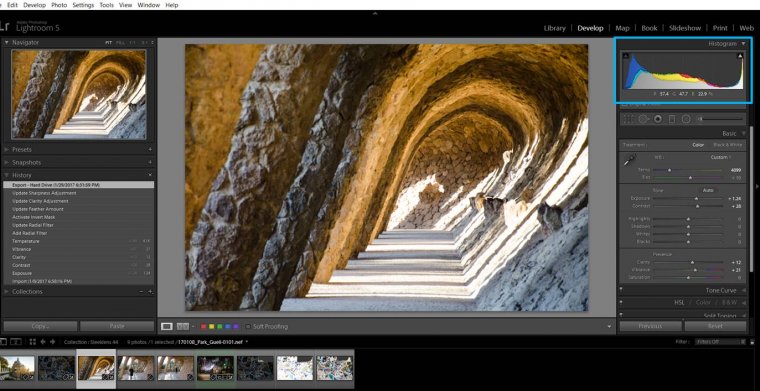This screenshot has width=760, height=391.
Task: Add a new preset with plus icon
Action: click(150, 149)
